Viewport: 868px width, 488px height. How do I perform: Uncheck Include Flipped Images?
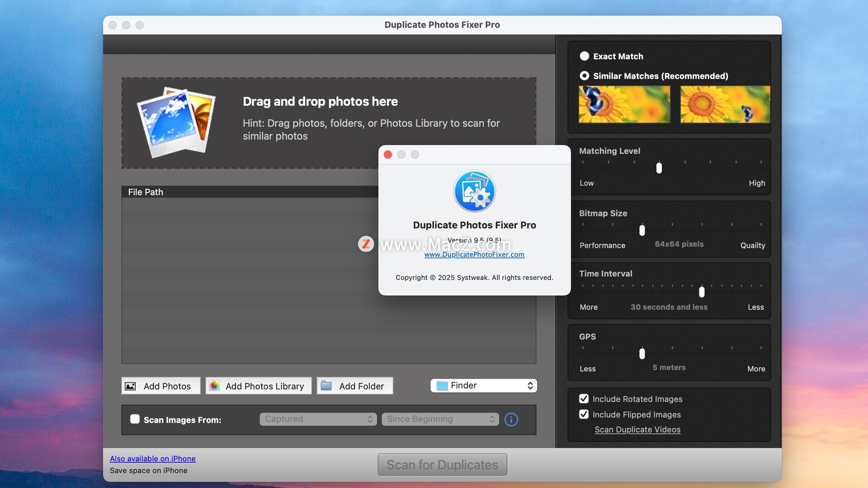coord(584,414)
